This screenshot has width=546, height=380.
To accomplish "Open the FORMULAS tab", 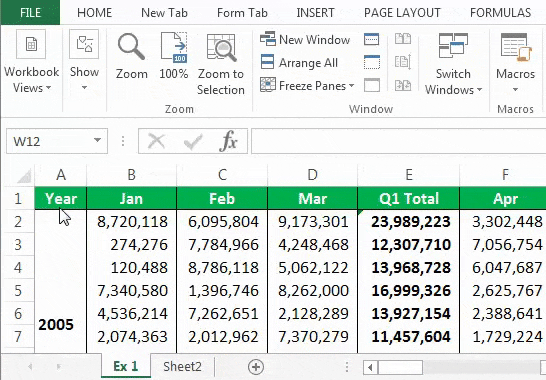I will tap(500, 13).
